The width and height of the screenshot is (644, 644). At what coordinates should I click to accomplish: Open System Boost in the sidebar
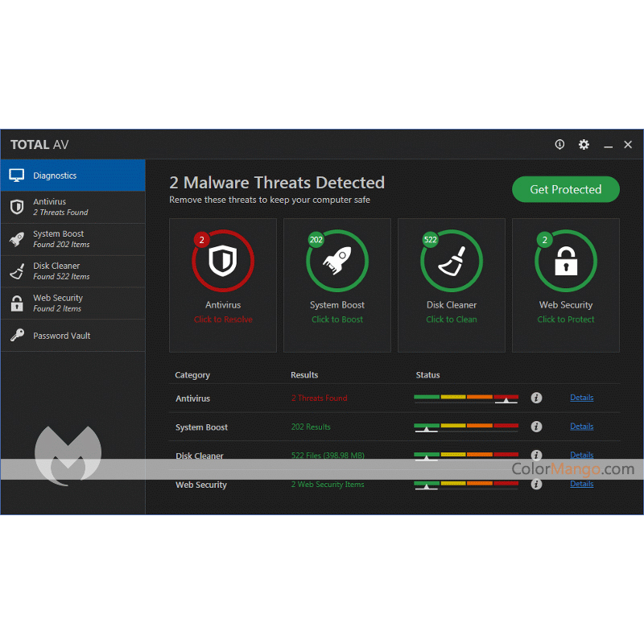72,239
